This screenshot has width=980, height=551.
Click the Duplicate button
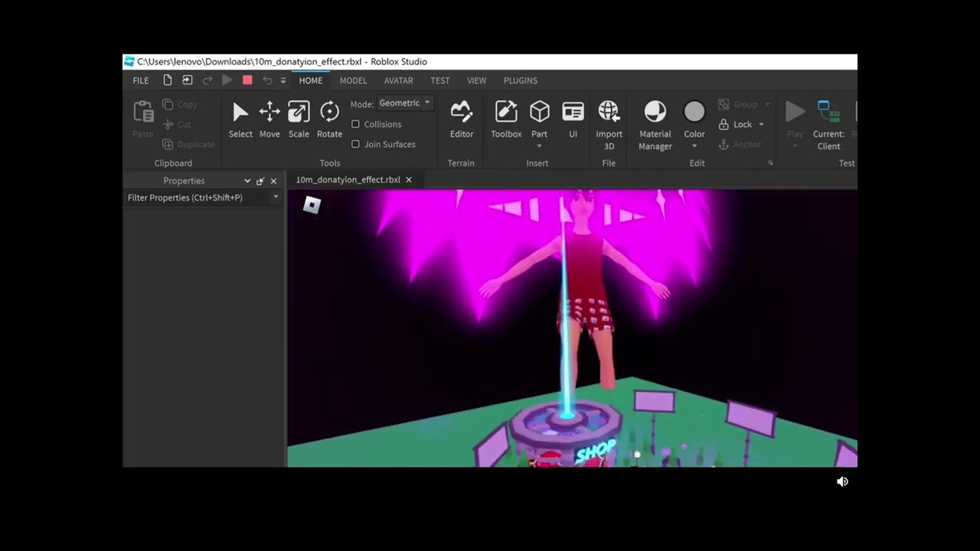pos(188,144)
